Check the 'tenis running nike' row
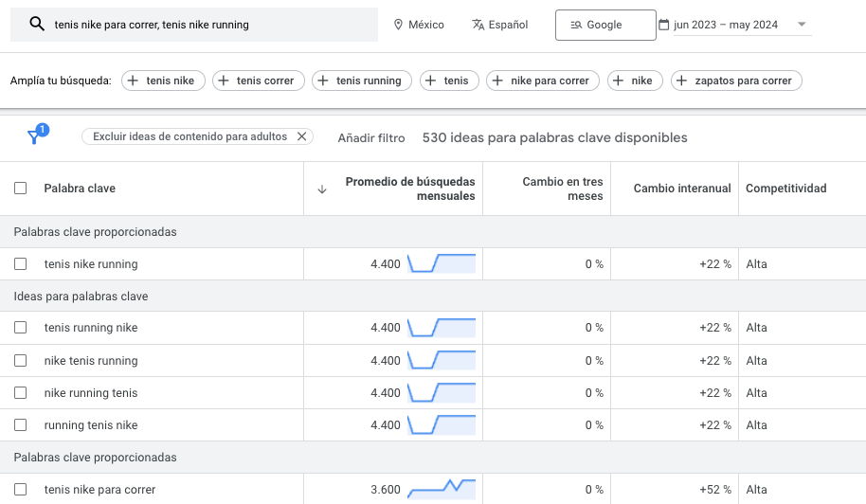 point(21,328)
